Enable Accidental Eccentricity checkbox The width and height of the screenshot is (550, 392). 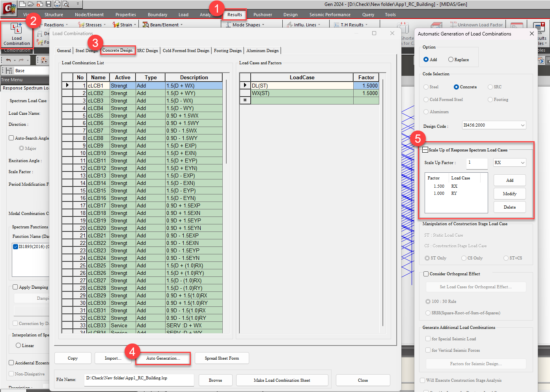point(11,363)
